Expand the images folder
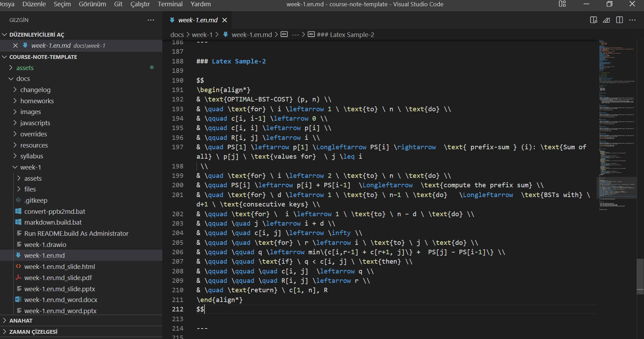 click(15, 112)
